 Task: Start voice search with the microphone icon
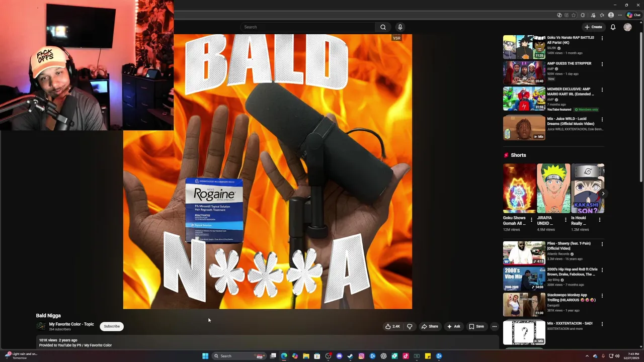pos(400,27)
